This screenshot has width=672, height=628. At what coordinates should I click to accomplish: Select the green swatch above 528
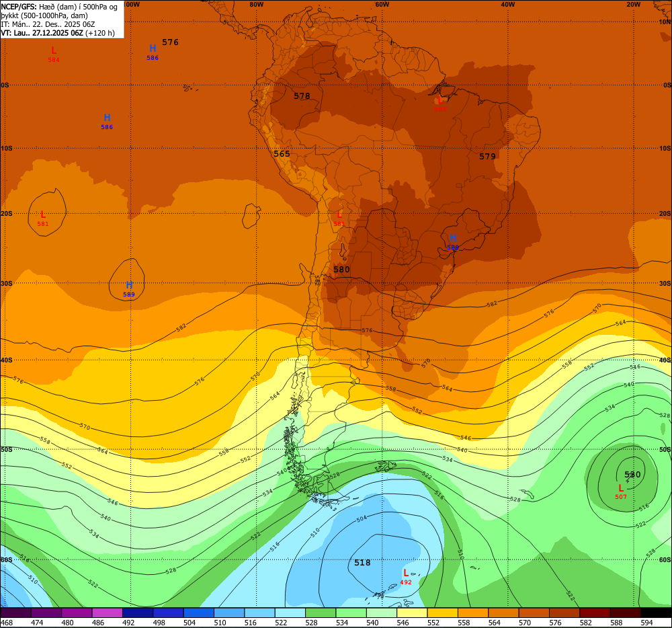[x=321, y=613]
